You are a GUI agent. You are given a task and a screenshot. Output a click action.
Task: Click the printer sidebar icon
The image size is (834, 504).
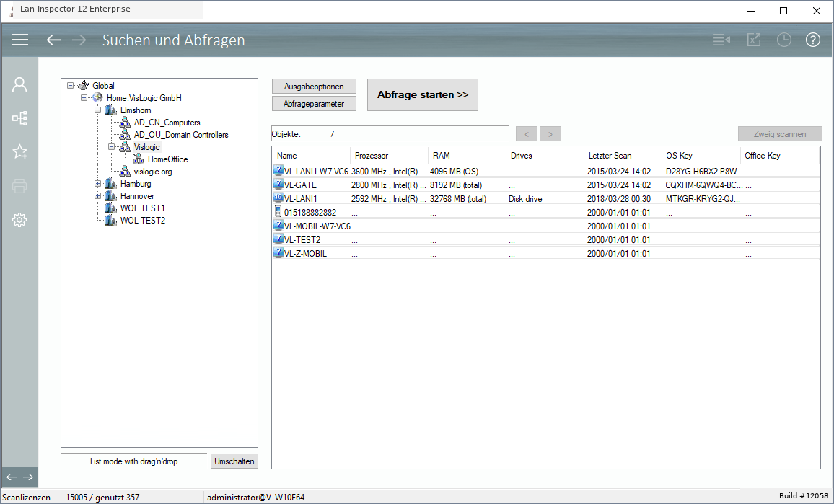tap(19, 186)
